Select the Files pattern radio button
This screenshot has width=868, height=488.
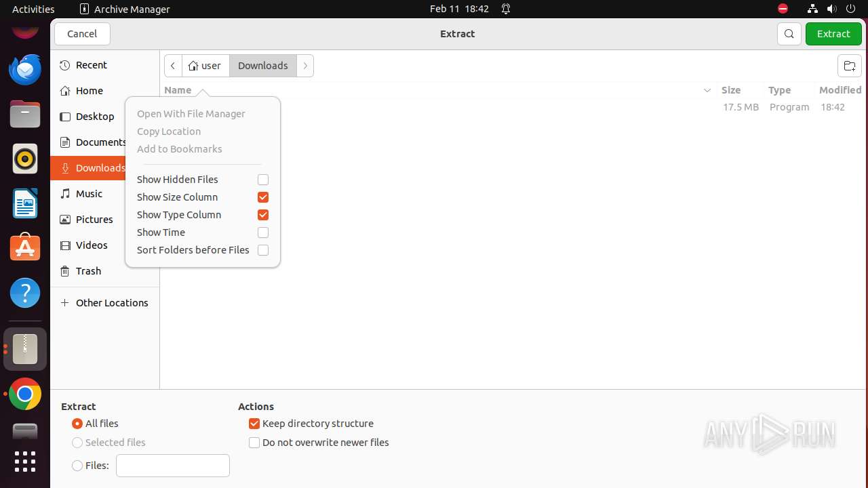pyautogui.click(x=77, y=466)
